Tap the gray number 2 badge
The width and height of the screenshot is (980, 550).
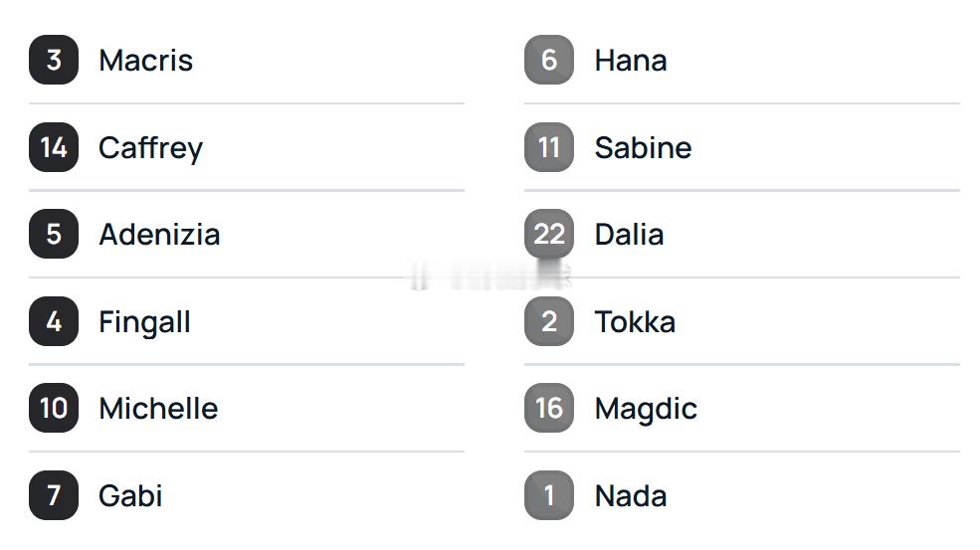[549, 321]
